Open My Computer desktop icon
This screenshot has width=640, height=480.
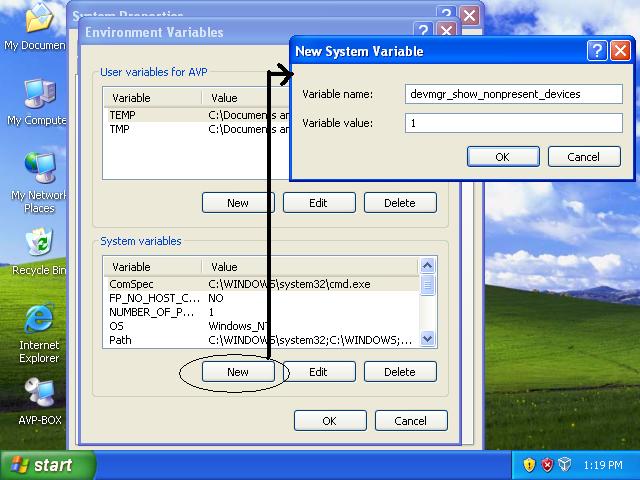click(x=37, y=102)
